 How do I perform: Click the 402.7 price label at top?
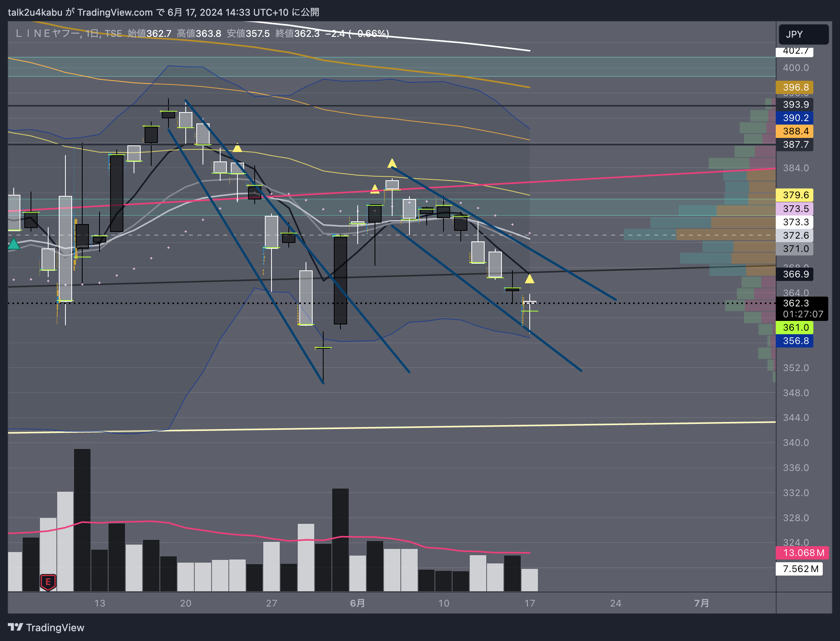(795, 51)
